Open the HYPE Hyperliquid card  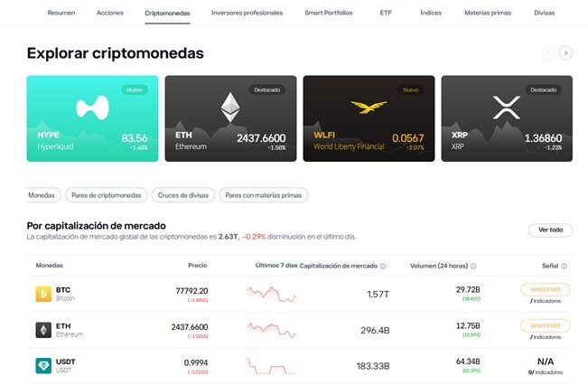[92, 118]
